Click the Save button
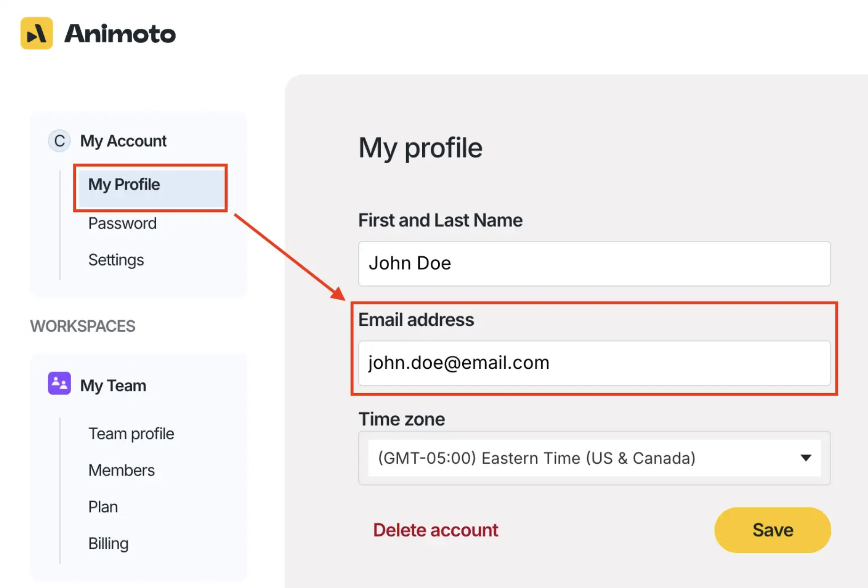868x588 pixels. (x=772, y=530)
